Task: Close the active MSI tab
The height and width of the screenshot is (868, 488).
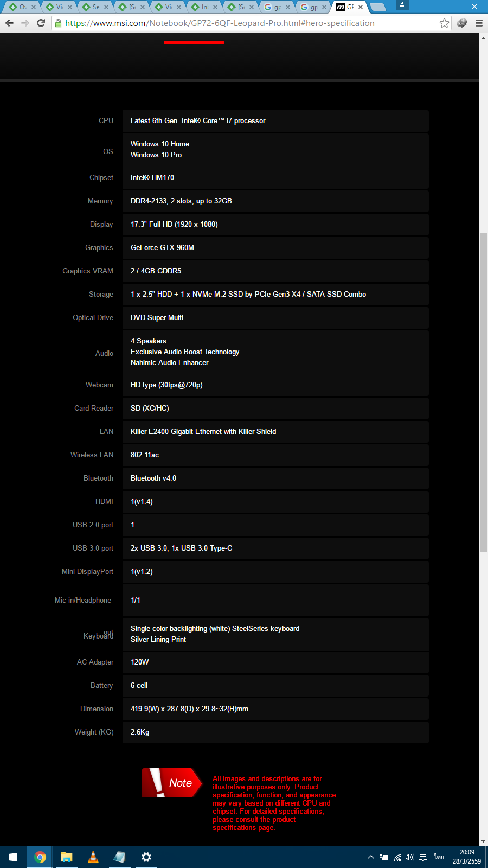Action: (x=361, y=7)
